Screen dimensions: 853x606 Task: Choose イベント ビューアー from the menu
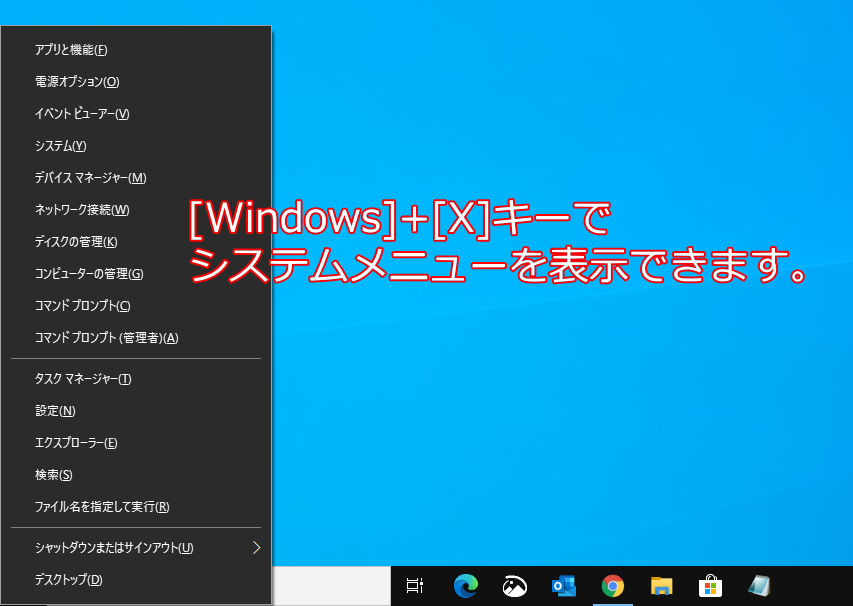click(x=82, y=114)
